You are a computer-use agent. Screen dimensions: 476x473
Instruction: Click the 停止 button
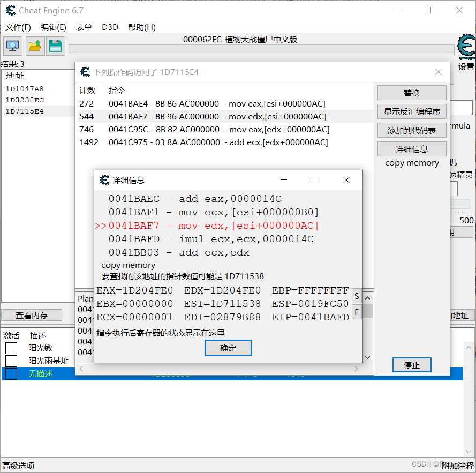click(x=412, y=365)
